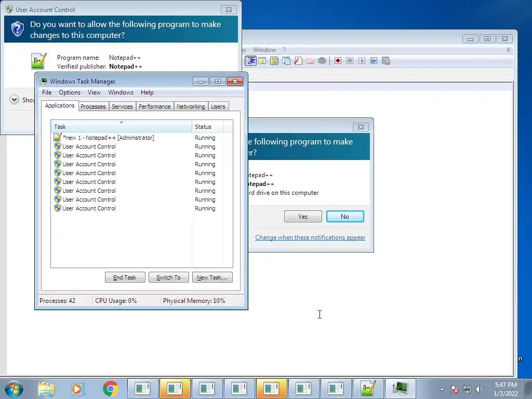Toggle Show Indent Guide in Notepad++ toolbar

tap(251, 61)
